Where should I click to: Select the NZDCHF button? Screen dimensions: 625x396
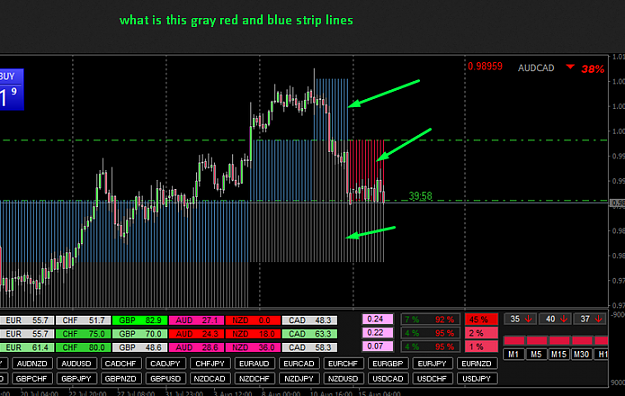point(254,378)
